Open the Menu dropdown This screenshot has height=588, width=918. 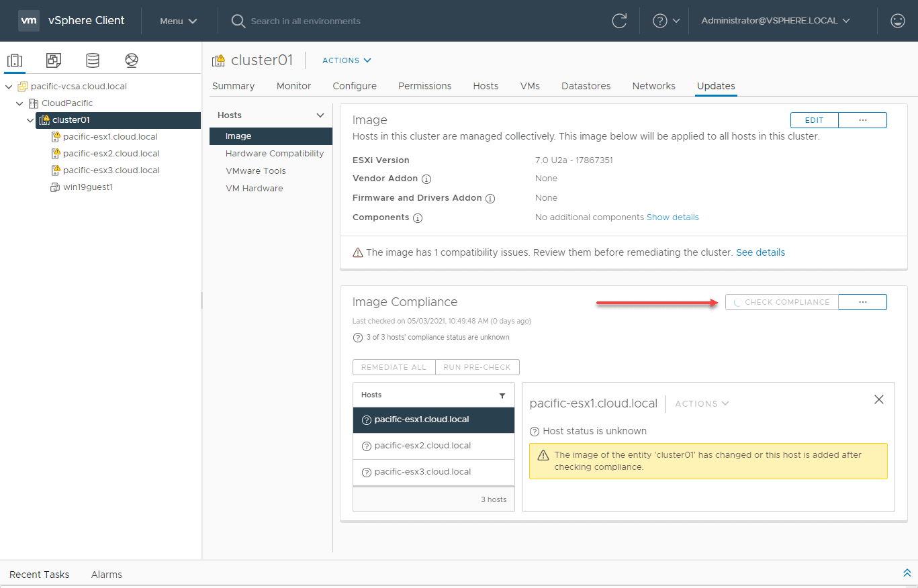(x=179, y=21)
